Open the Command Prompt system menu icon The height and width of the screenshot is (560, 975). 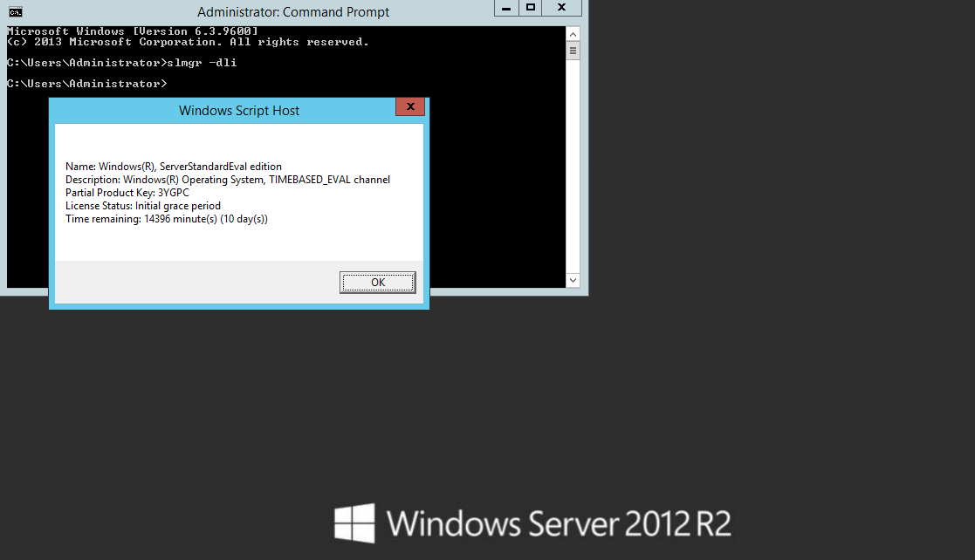click(x=15, y=11)
